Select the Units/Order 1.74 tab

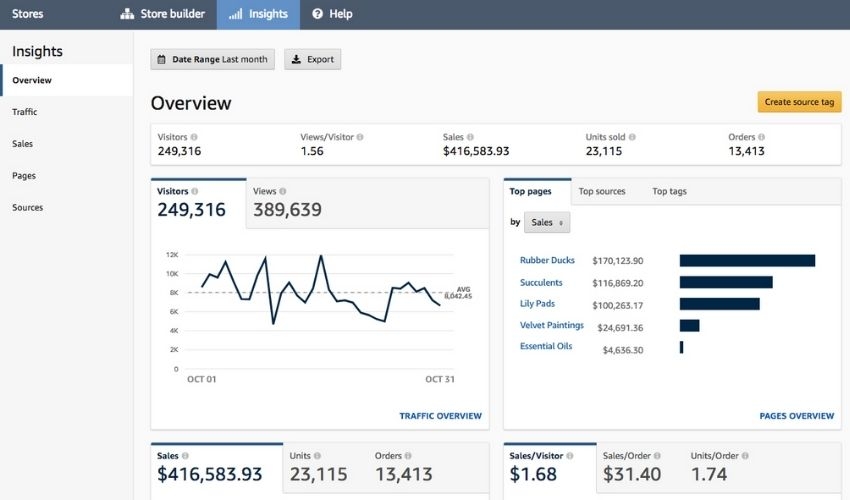(x=721, y=469)
